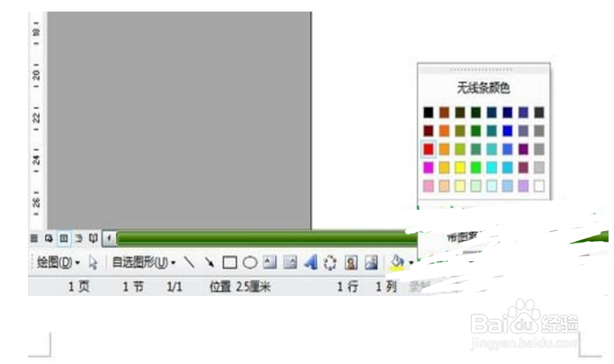Click the '1 行' line indicator
The height and width of the screenshot is (364, 614).
[x=348, y=287]
